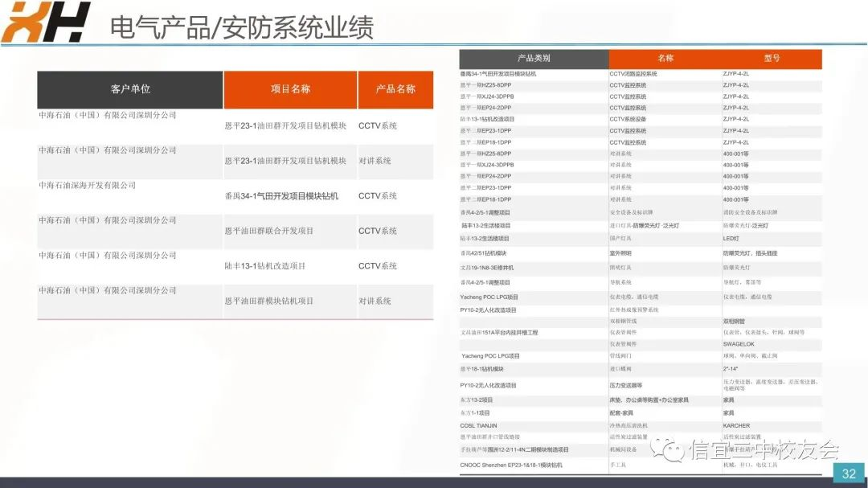Screen dimensions: 868x488
Task: Click the 客户单位 column header
Action: click(130, 89)
